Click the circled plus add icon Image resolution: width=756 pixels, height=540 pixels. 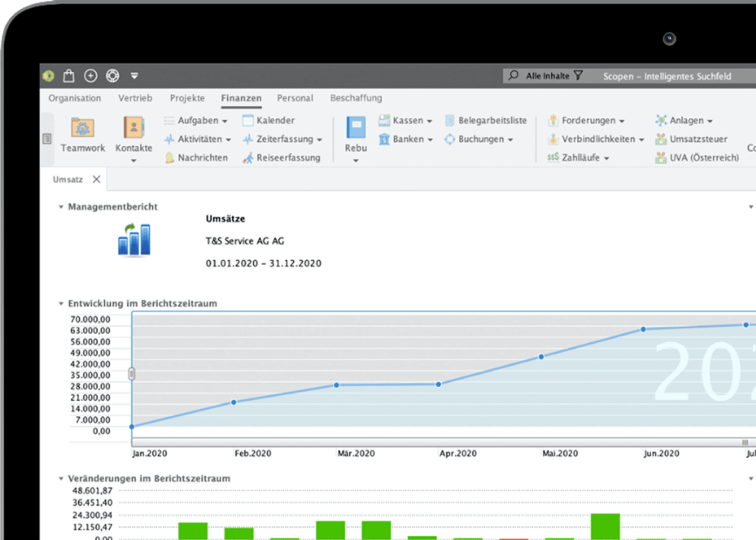[x=91, y=76]
